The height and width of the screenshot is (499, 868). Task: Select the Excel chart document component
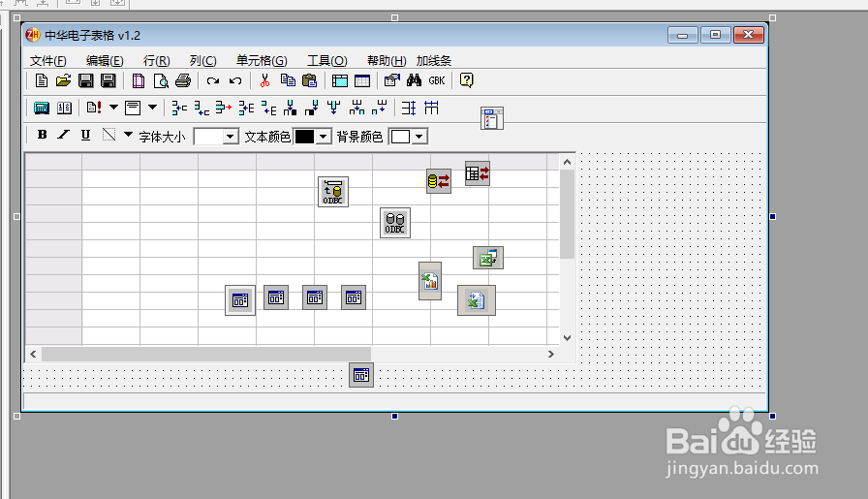coord(430,281)
